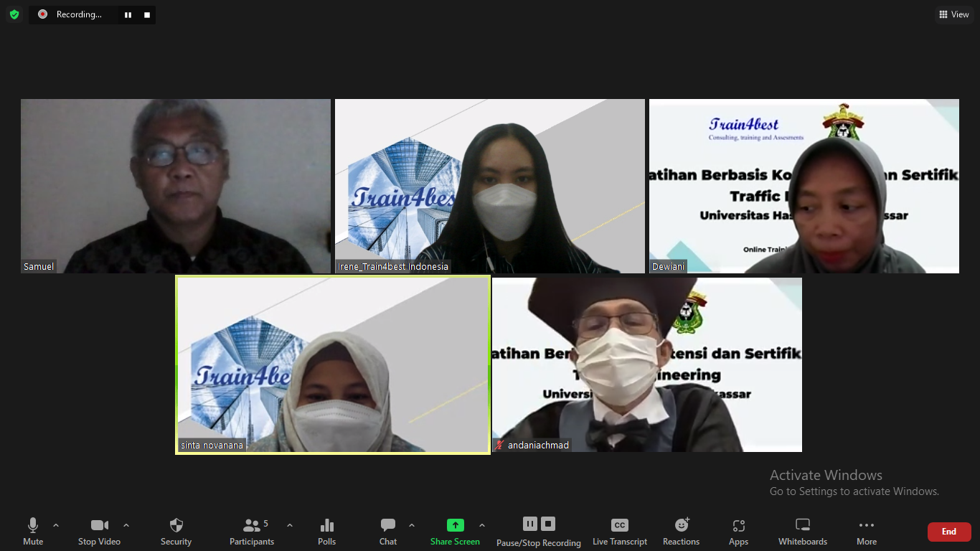The image size is (980, 551).
Task: Enable Live Transcript captions
Action: click(x=619, y=531)
